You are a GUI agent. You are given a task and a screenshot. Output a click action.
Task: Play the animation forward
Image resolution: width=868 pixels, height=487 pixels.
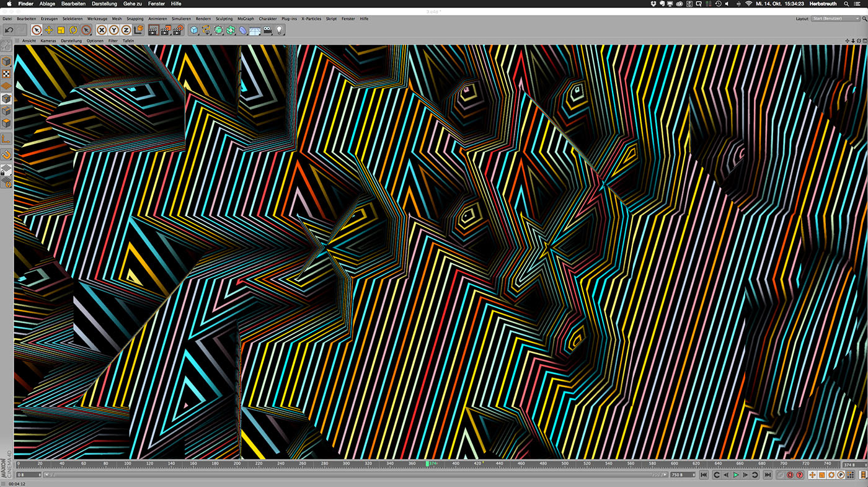click(x=736, y=475)
